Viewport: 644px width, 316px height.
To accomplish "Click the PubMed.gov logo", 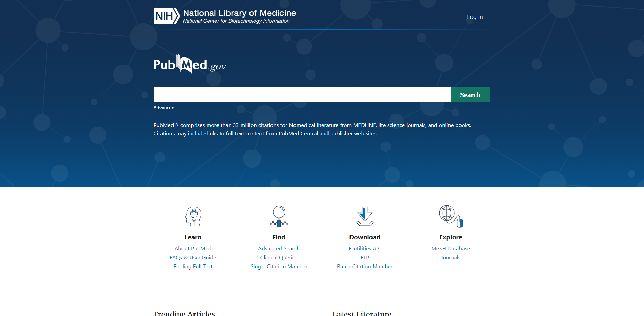I will [189, 64].
